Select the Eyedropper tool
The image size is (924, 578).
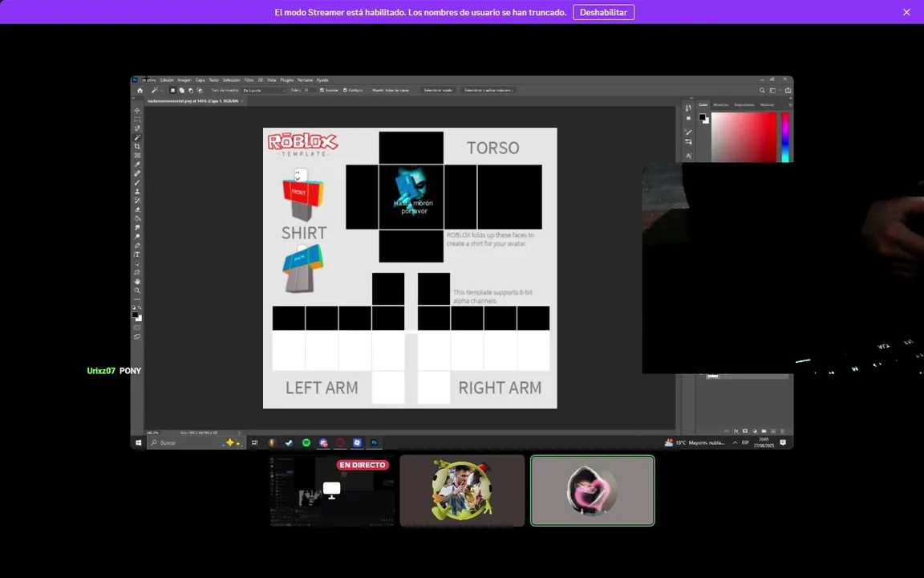coord(137,165)
